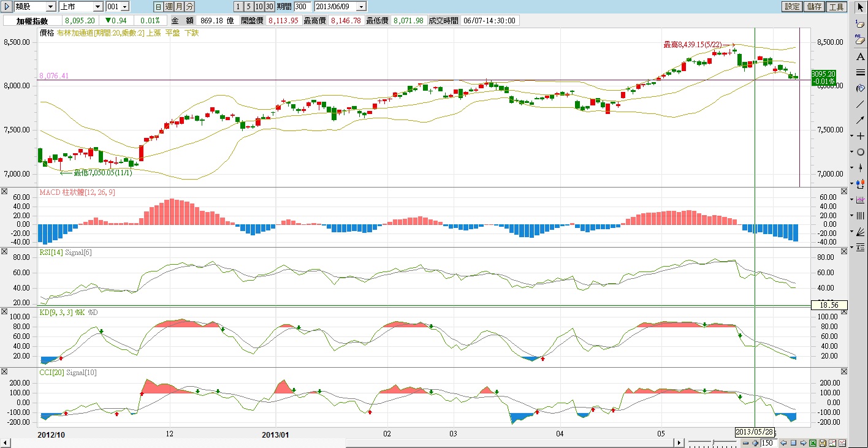868x448 pixels.
Task: Select the single candlestick marker tool
Action: pos(861,167)
